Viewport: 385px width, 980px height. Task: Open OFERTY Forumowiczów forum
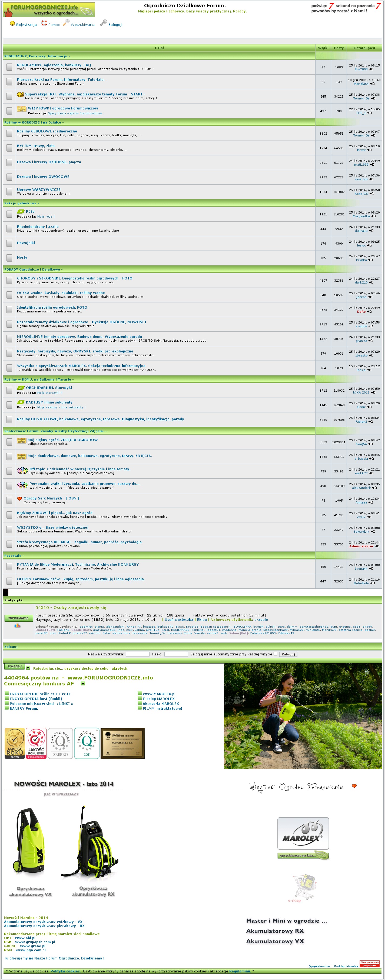click(x=80, y=579)
